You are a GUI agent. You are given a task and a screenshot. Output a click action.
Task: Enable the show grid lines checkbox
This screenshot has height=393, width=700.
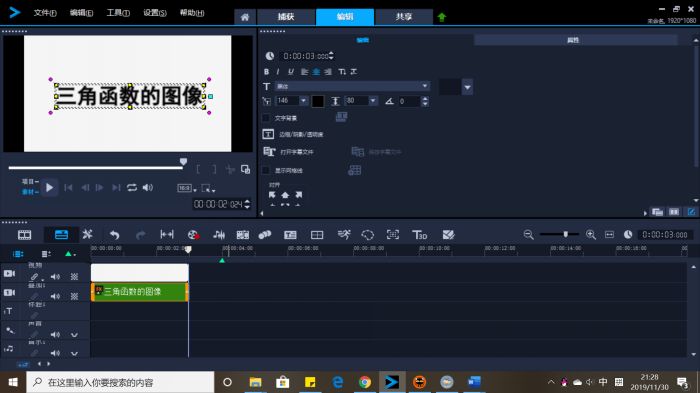pyautogui.click(x=266, y=170)
